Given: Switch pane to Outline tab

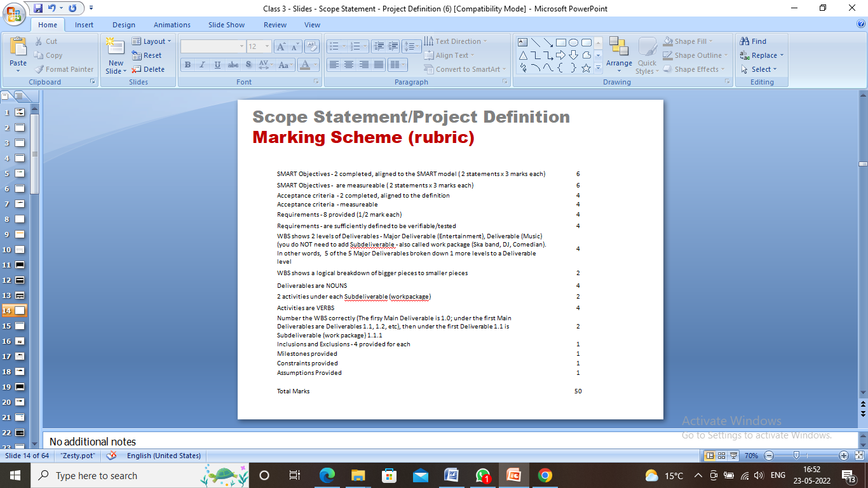Looking at the screenshot, I should point(19,96).
